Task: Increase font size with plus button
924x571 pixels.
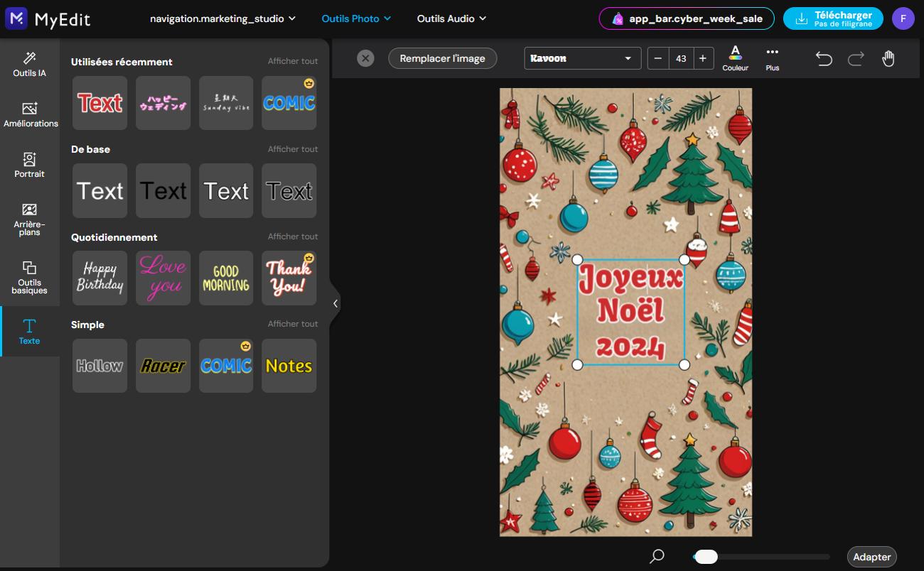Action: coord(702,58)
